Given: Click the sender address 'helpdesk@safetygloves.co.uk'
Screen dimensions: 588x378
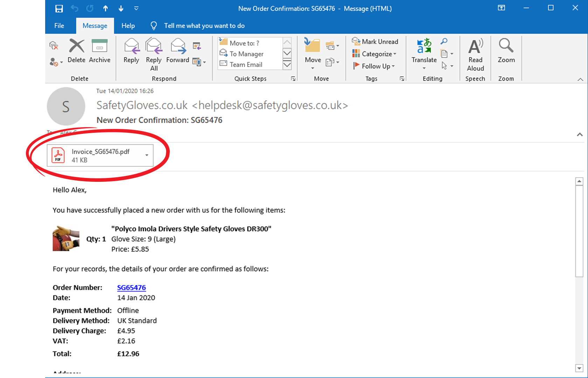Looking at the screenshot, I should [270, 105].
